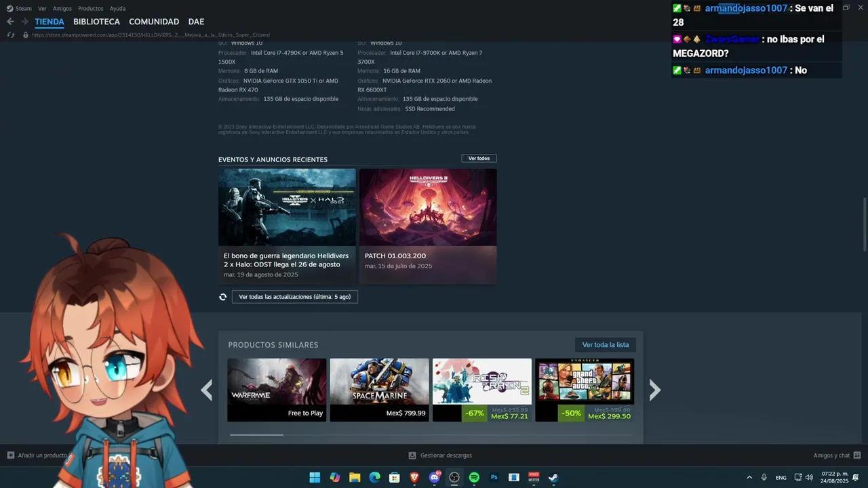This screenshot has height=488, width=868.
Task: Open Gestionar descargas
Action: coord(446,455)
